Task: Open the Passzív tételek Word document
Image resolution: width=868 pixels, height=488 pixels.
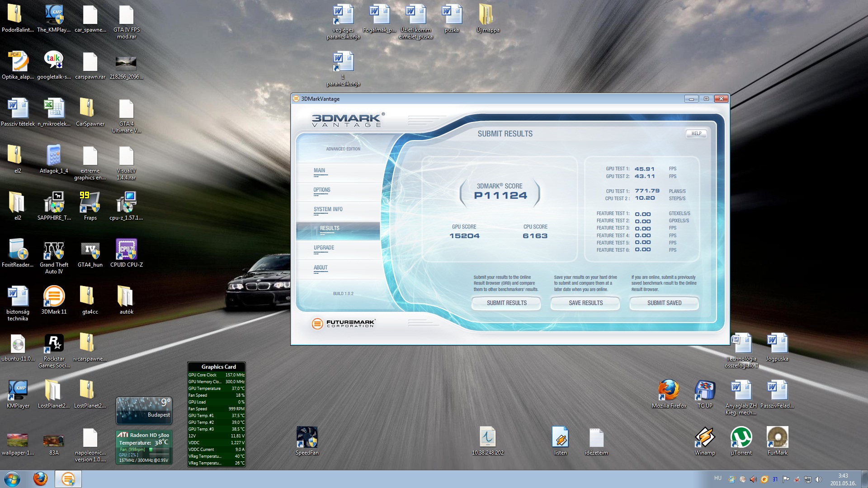Action: click(18, 112)
